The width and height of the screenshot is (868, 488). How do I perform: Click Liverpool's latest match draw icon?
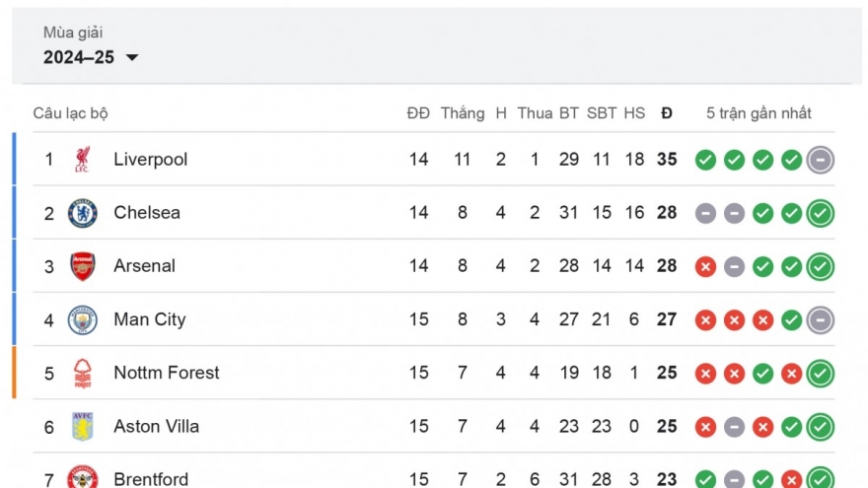(x=821, y=160)
